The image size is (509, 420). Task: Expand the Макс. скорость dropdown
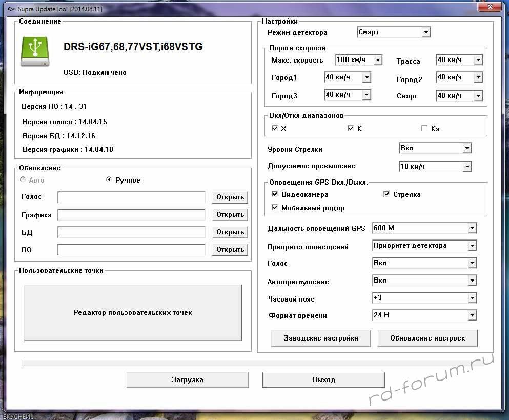[378, 60]
